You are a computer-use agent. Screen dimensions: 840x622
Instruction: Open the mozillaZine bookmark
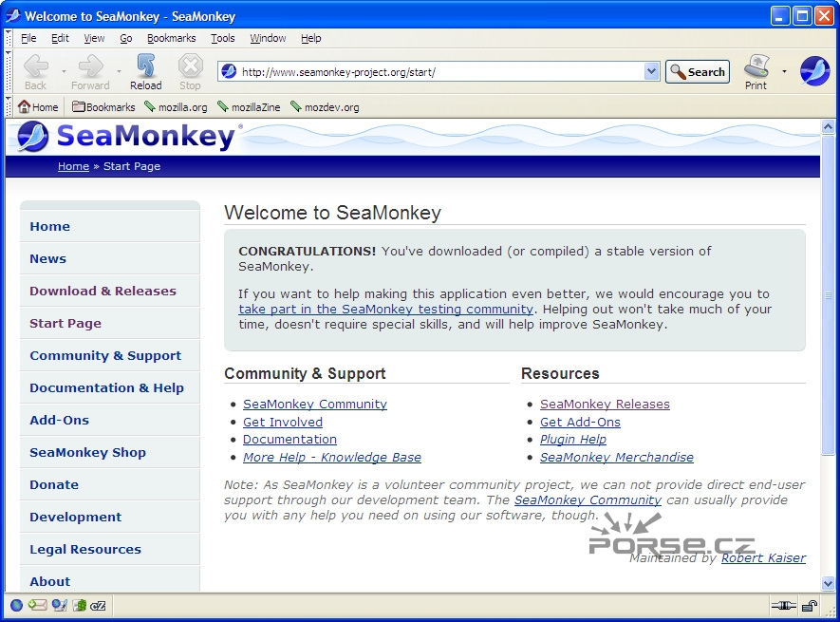click(249, 107)
